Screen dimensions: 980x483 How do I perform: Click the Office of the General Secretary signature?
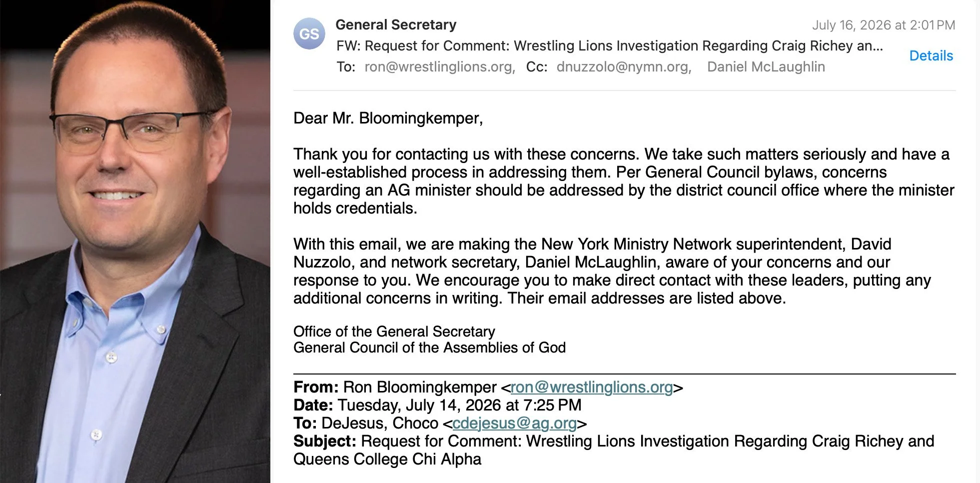[394, 331]
